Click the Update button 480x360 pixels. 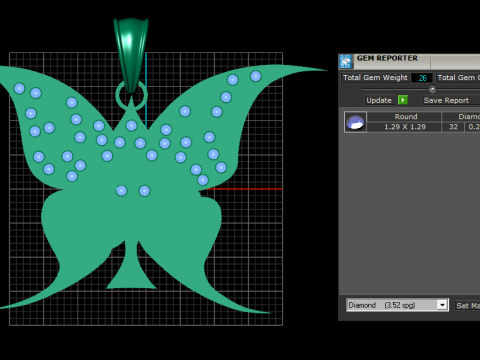379,100
